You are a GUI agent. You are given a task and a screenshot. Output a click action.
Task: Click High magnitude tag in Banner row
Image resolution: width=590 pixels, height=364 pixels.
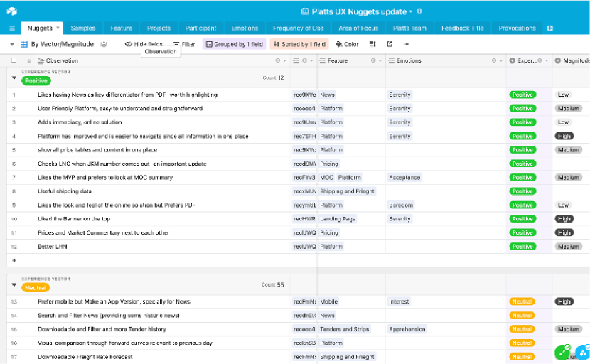pyautogui.click(x=564, y=219)
